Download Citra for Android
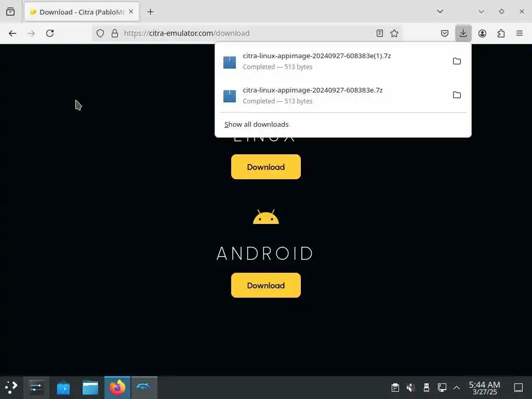Image resolution: width=532 pixels, height=399 pixels. click(x=266, y=285)
